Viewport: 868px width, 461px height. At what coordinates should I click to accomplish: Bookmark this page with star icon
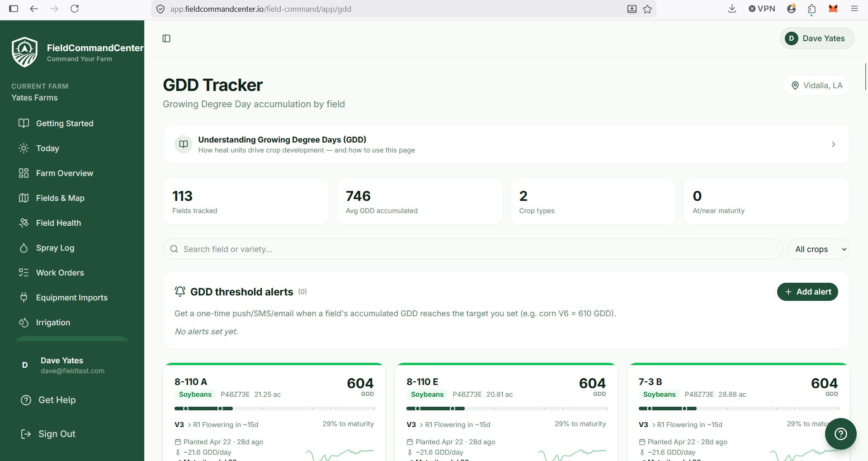(647, 9)
